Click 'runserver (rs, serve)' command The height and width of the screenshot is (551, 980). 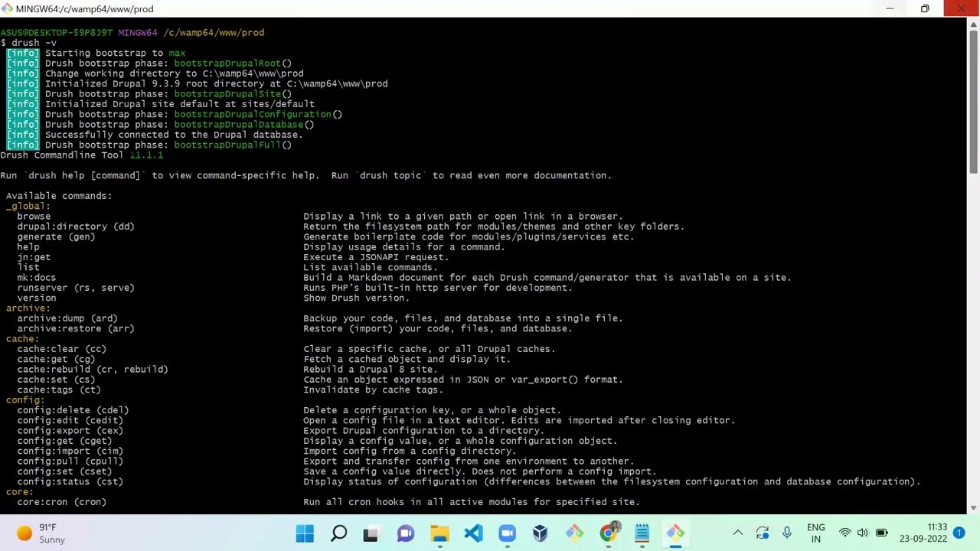tap(76, 288)
